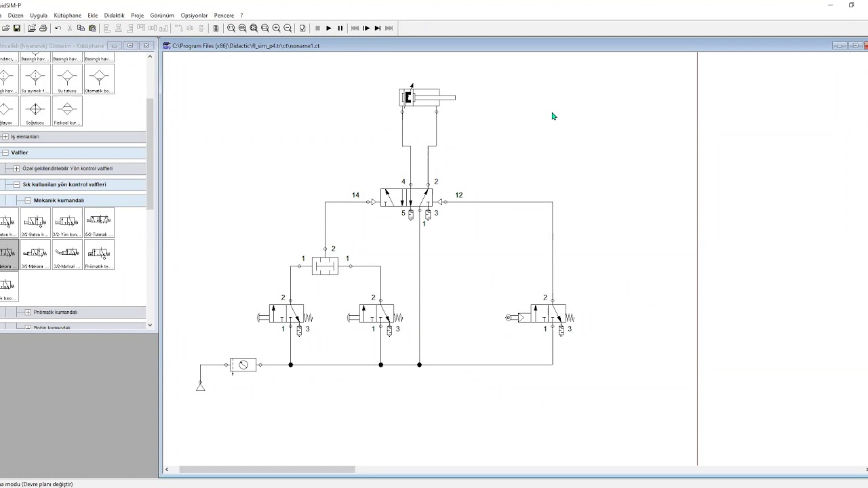Pause the simulation

click(x=340, y=28)
